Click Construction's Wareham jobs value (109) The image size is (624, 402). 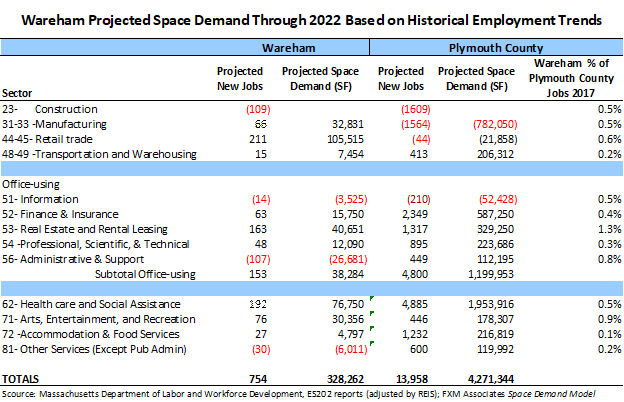[258, 109]
